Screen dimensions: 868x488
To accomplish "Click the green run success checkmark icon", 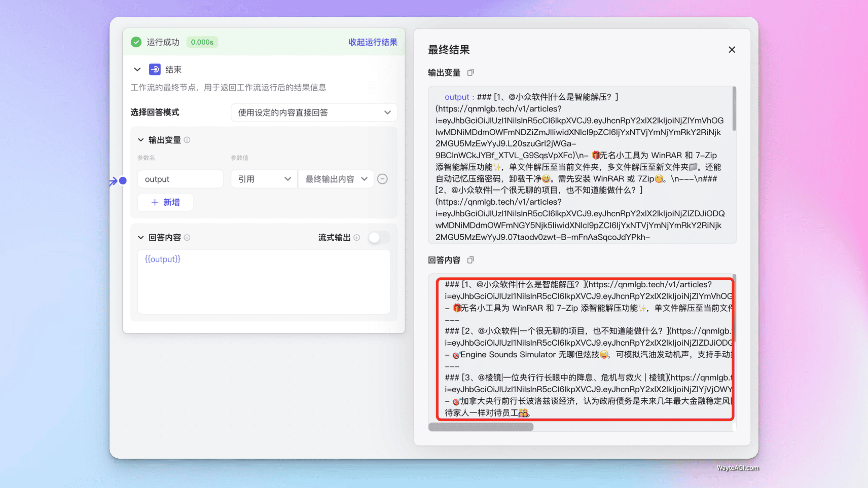I will point(136,42).
